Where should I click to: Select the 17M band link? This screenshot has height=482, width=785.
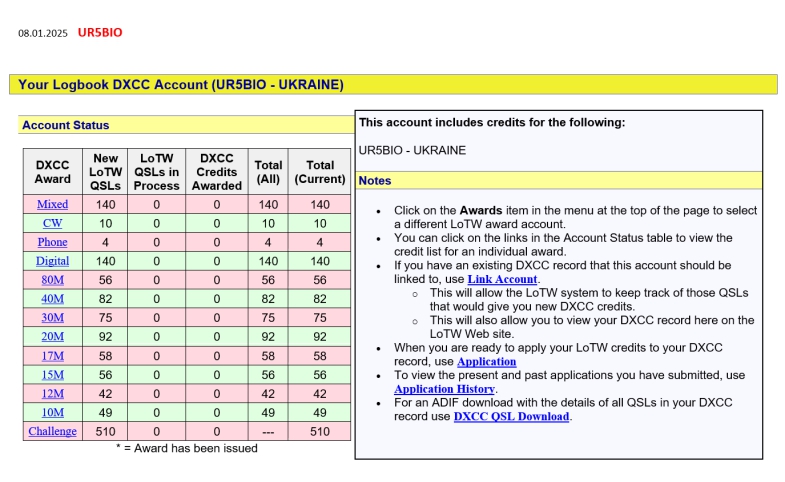52,356
